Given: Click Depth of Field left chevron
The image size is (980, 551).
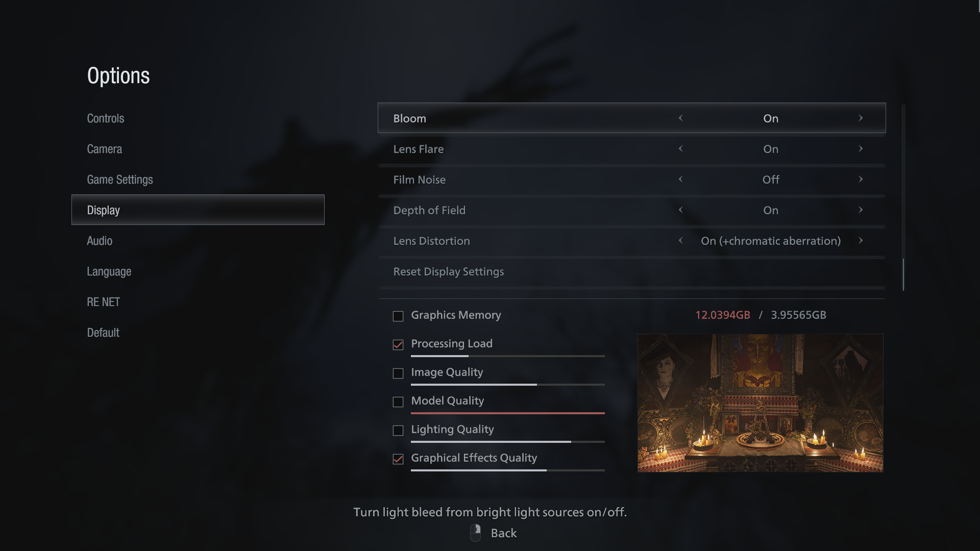Looking at the screenshot, I should coord(680,210).
